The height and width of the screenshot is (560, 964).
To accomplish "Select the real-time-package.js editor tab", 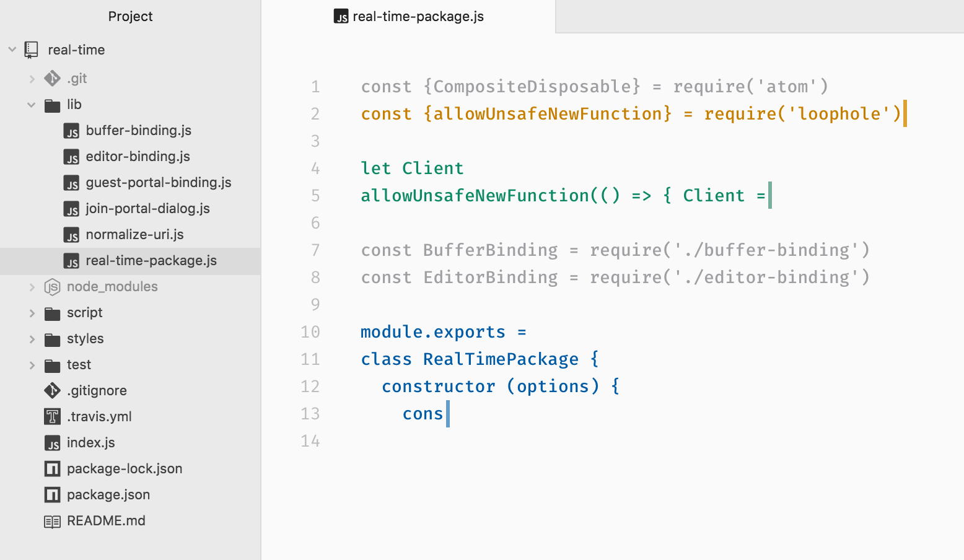I will click(409, 17).
